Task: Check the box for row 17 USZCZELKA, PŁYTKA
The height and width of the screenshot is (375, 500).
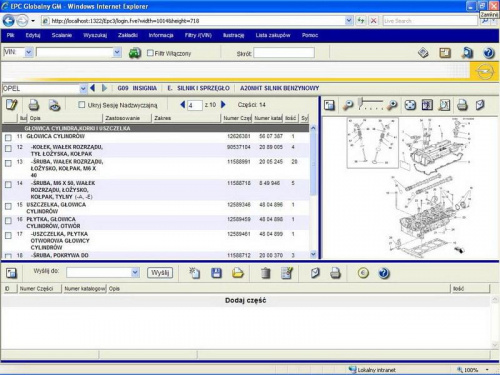Action: point(8,235)
